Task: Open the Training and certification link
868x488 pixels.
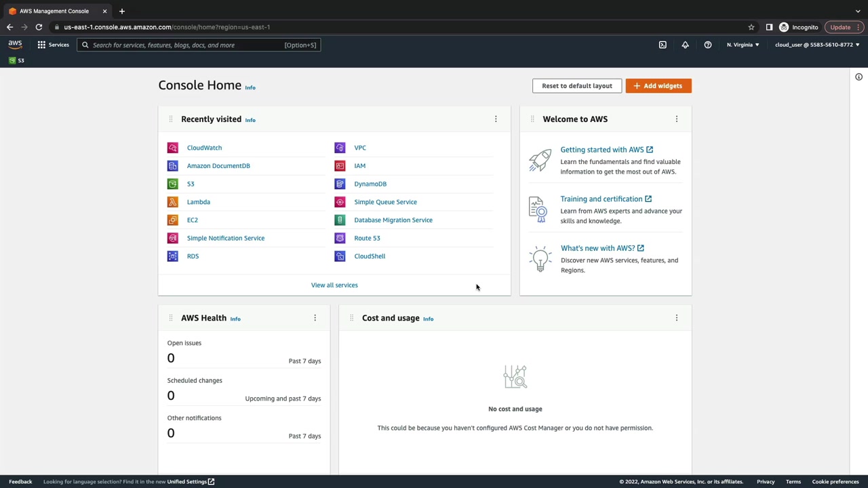Action: click(606, 199)
